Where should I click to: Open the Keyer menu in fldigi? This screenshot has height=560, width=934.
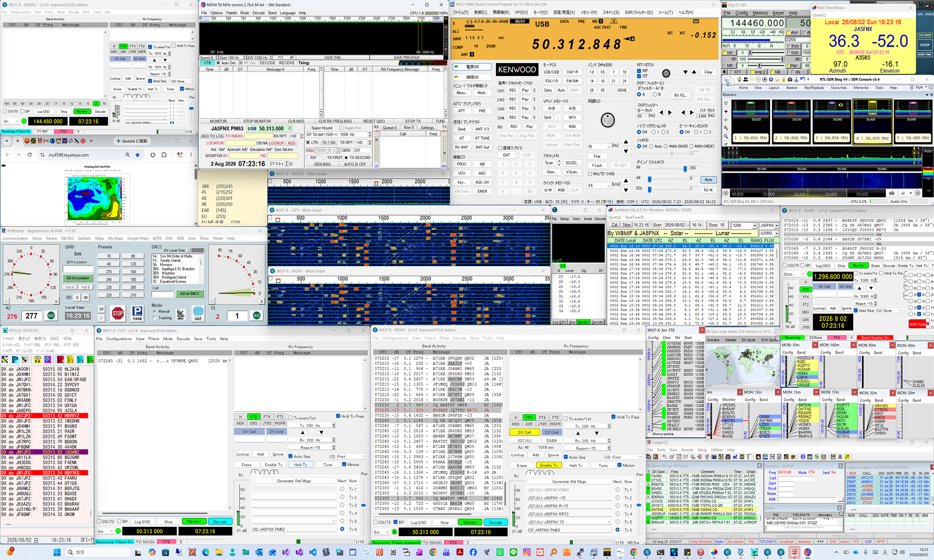coord(778,13)
